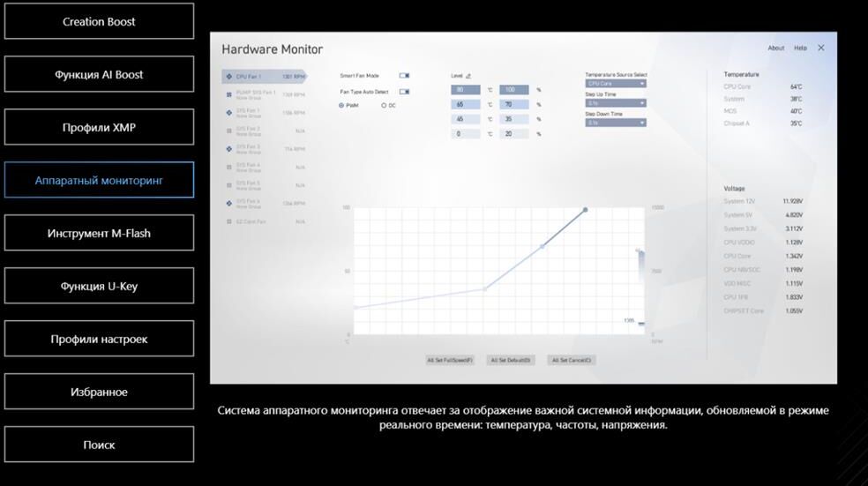The image size is (868, 486).
Task: Click the PUMP SYS Fan 1 icon
Action: [x=229, y=93]
